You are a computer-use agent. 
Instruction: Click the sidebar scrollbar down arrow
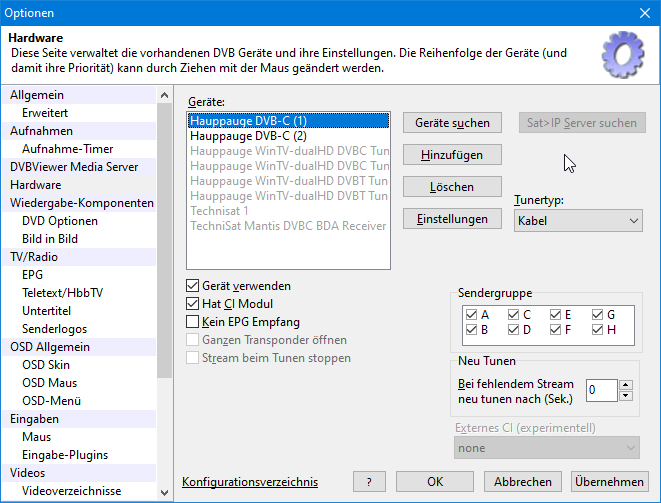(165, 491)
